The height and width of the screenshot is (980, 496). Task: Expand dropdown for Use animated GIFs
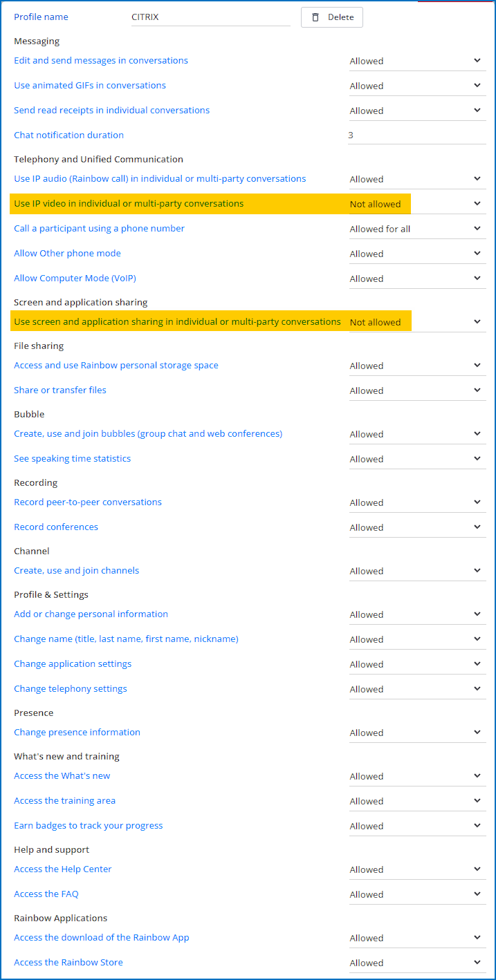[416, 86]
